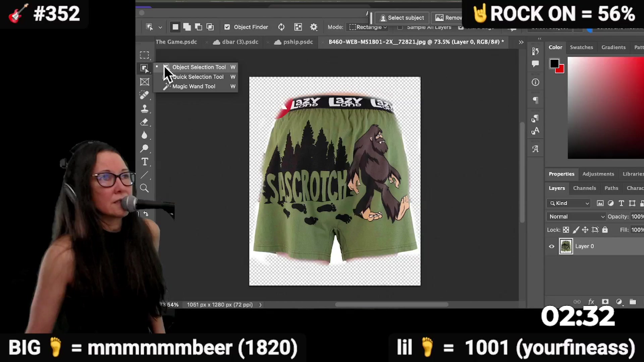Choose Intersect with Selection mode icon

tap(210, 27)
